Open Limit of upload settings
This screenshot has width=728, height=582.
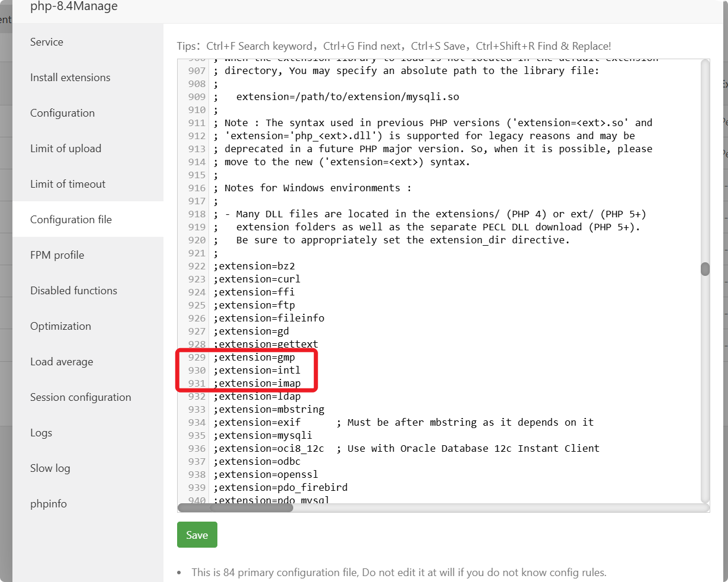[88, 149]
